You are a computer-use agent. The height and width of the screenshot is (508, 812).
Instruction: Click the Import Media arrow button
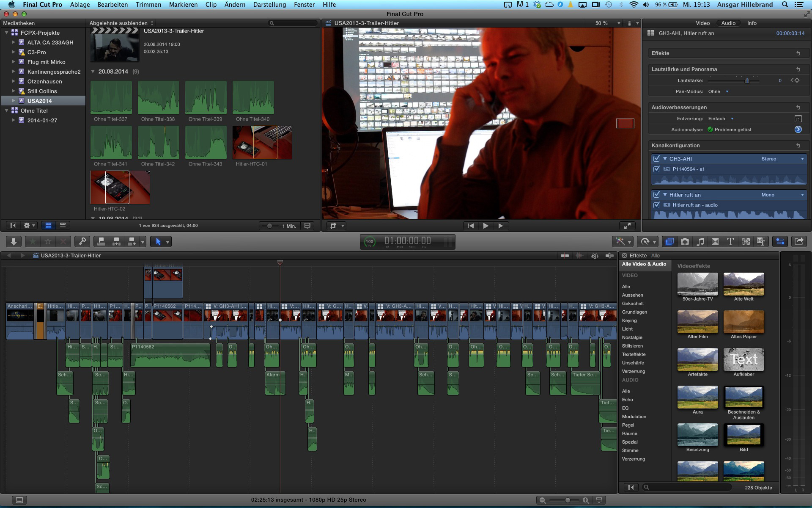(14, 242)
